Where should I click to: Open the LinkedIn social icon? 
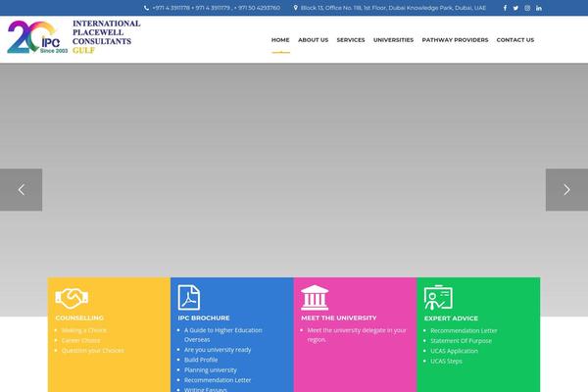click(539, 8)
